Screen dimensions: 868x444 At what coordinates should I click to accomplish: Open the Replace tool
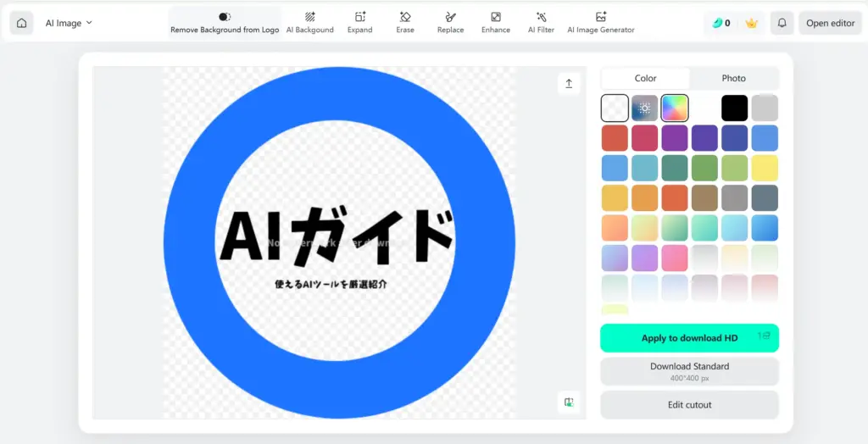[x=450, y=23]
